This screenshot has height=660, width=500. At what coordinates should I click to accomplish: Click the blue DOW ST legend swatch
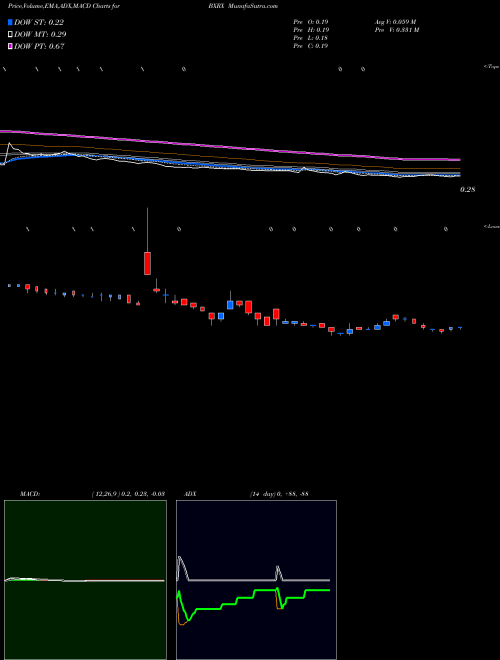coord(10,22)
